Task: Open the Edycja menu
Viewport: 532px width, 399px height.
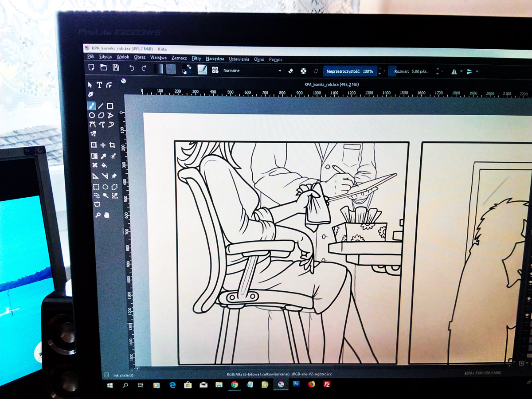Action: click(106, 57)
